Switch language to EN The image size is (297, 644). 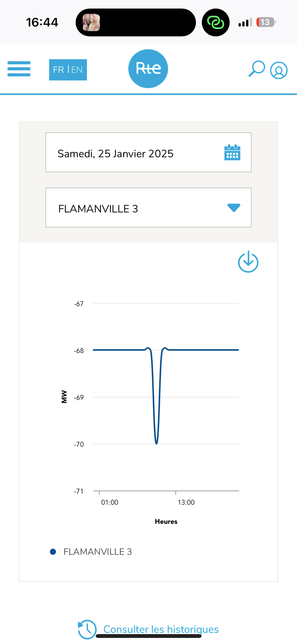(77, 70)
